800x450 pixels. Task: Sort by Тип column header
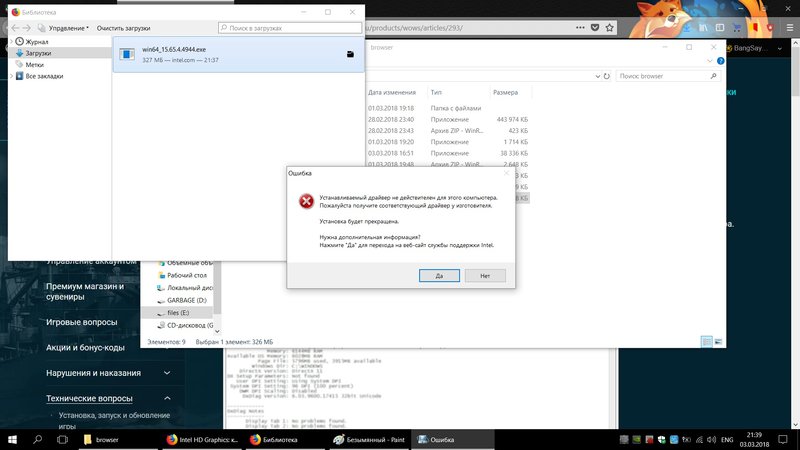coord(436,92)
